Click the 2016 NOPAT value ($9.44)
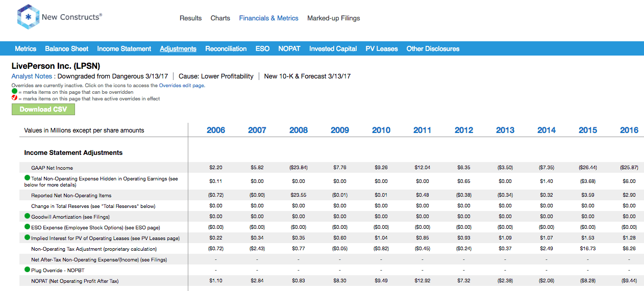 click(629, 281)
